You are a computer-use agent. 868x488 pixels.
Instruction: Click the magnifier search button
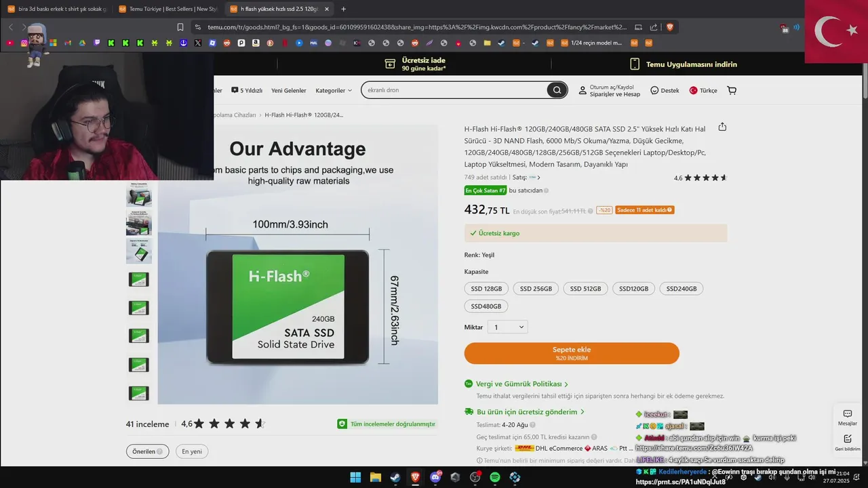557,90
